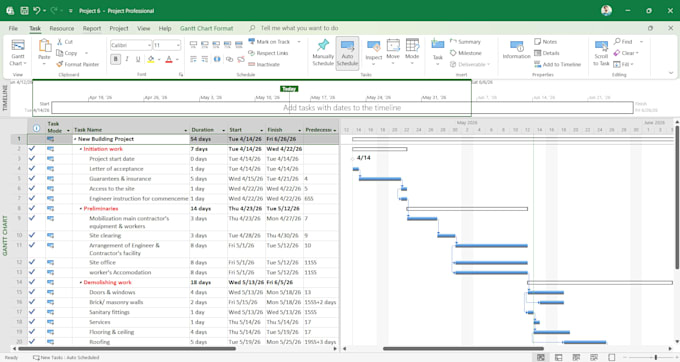680x362 pixels.
Task: Click the Undo arrow in title bar
Action: pos(37,10)
